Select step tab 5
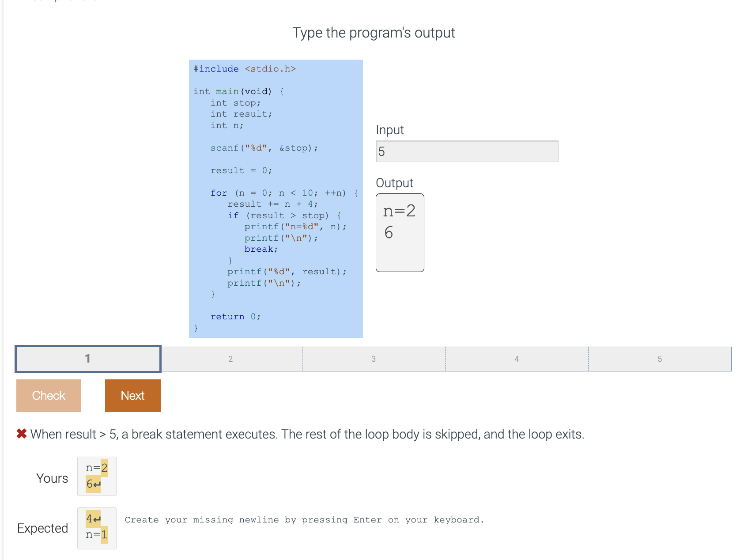This screenshot has height=560, width=740. [x=660, y=359]
